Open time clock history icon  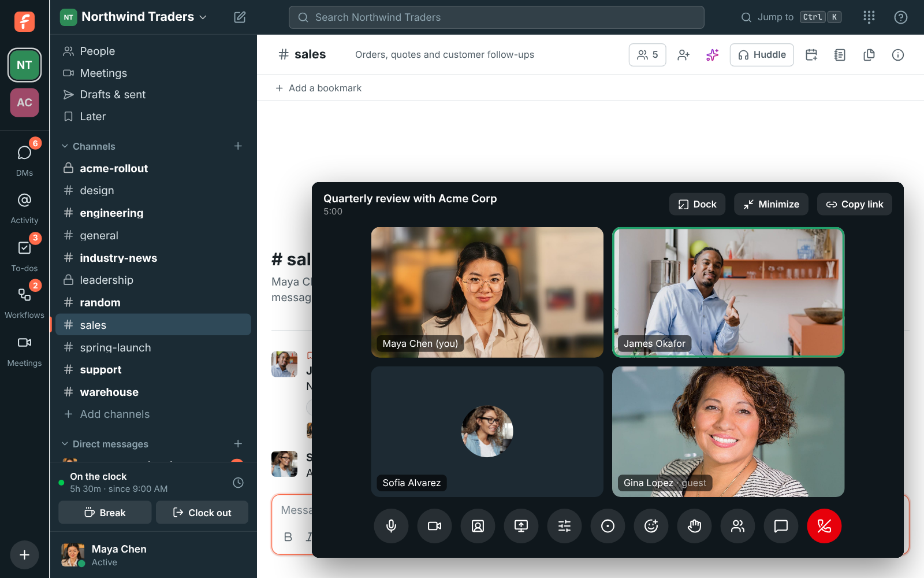(x=238, y=483)
